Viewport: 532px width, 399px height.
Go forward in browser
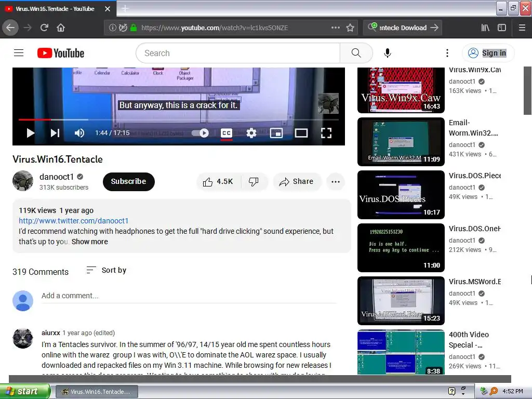coord(28,28)
